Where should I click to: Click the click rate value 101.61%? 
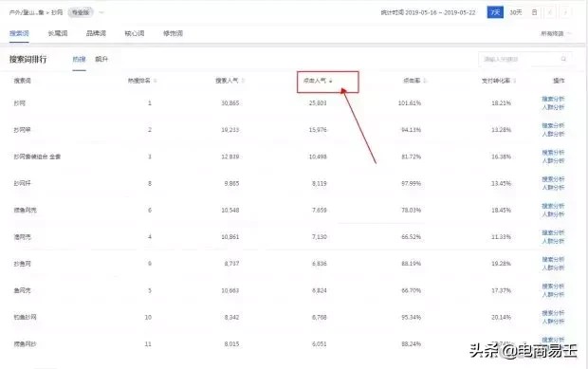point(410,103)
